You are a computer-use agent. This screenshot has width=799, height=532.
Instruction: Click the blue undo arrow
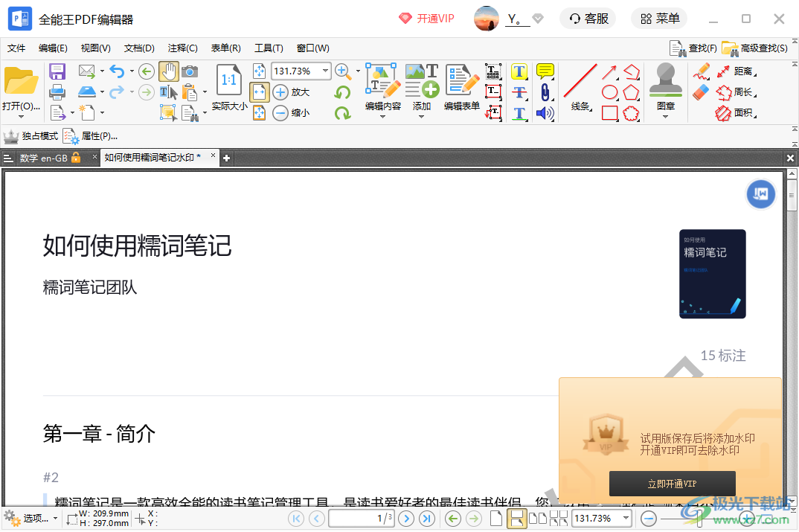118,71
